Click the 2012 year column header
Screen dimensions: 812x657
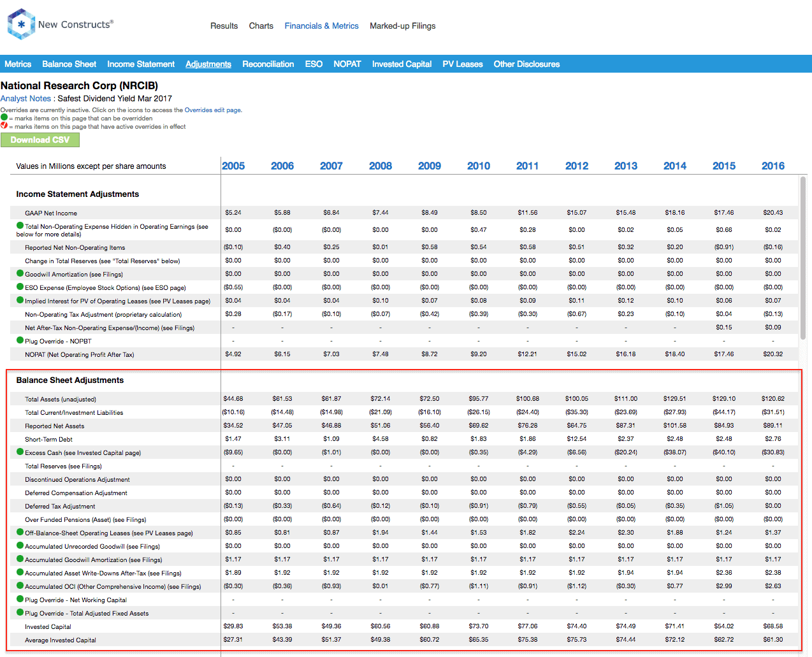pyautogui.click(x=577, y=166)
